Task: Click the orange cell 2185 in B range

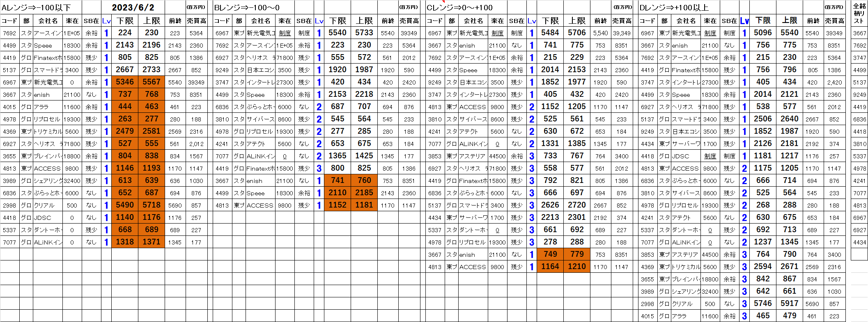Action: point(364,193)
